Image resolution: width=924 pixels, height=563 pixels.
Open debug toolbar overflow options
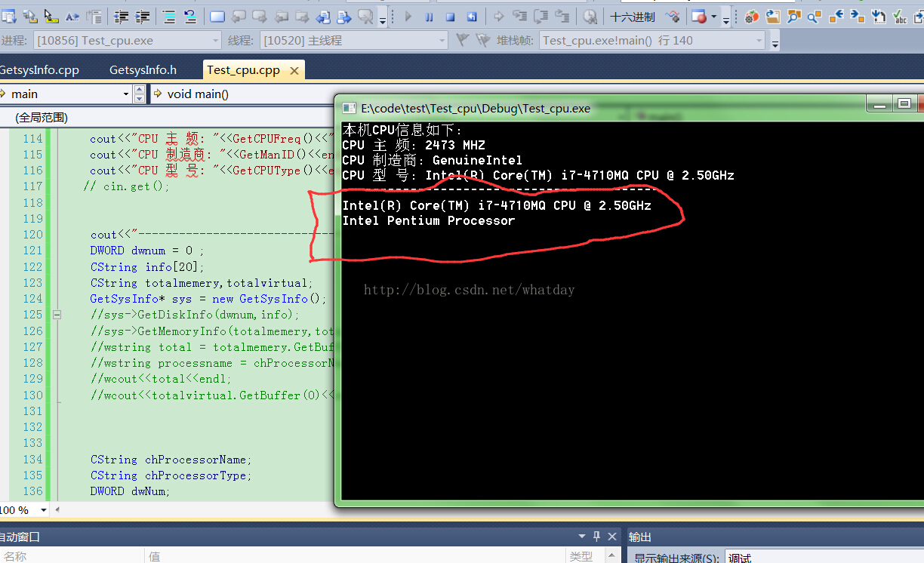click(x=726, y=20)
